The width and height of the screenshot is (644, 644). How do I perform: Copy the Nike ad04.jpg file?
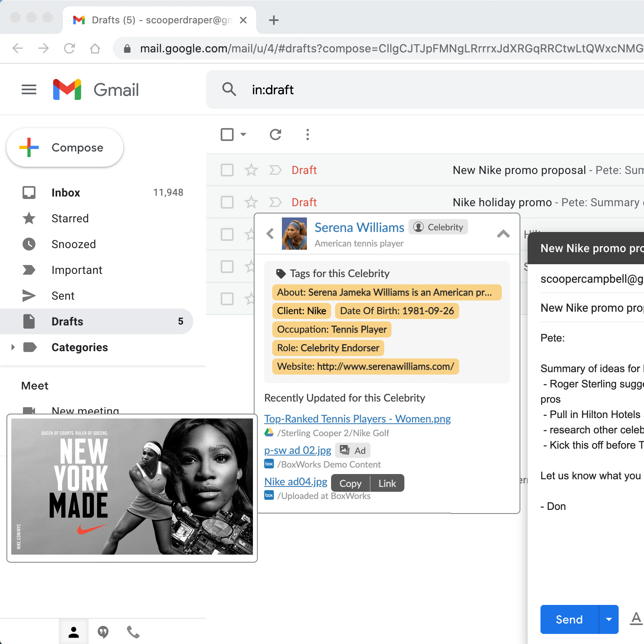click(x=350, y=483)
